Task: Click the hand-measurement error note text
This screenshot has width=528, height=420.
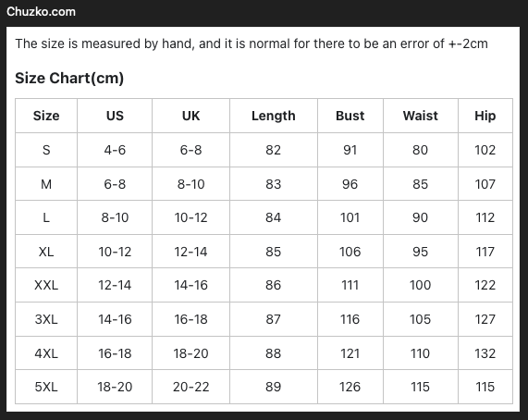Action: click(x=252, y=43)
